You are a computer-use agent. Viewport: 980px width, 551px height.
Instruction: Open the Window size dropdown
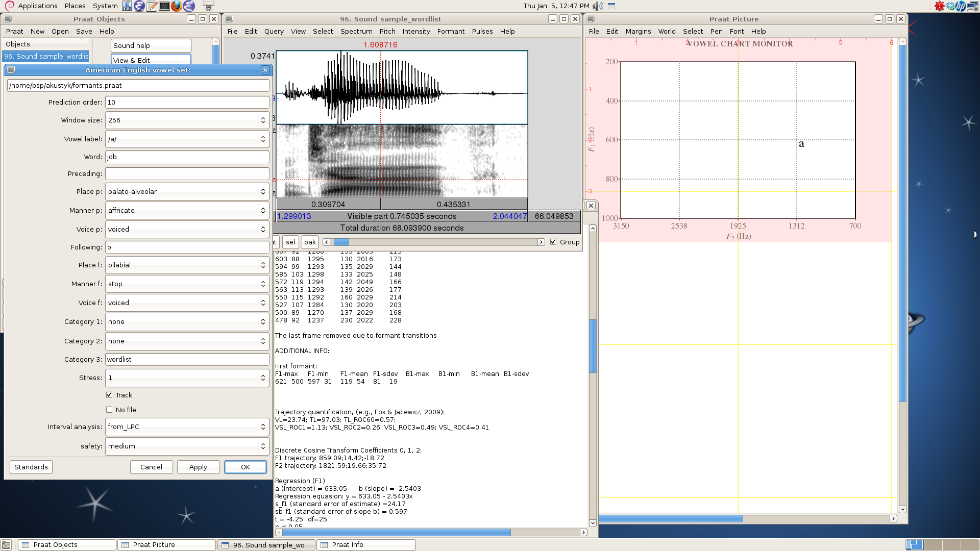[x=187, y=120]
